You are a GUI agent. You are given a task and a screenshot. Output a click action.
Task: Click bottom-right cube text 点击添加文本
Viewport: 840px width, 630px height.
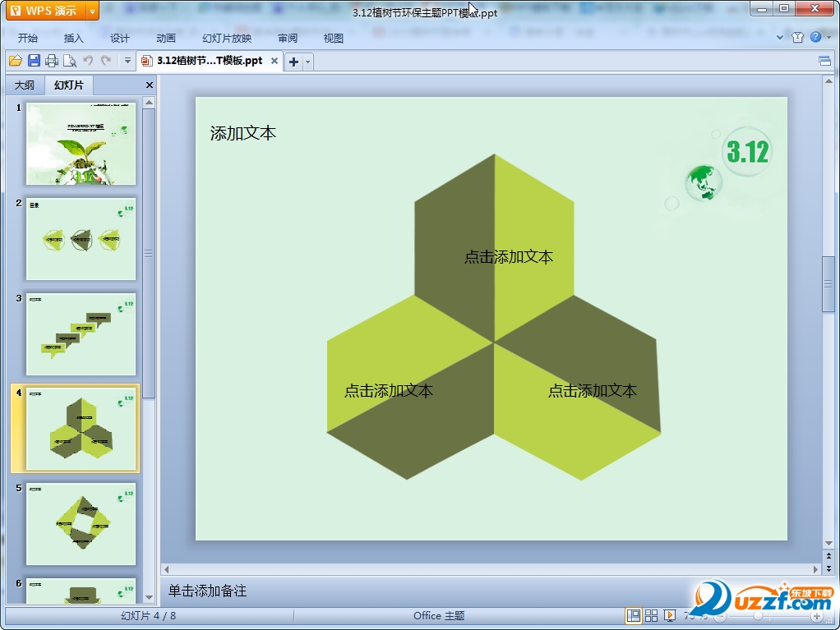(593, 391)
